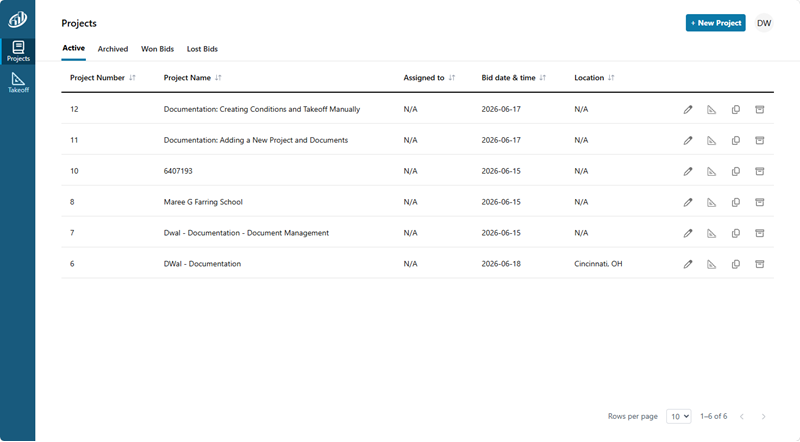Edit DWal - Documentation project 6
The height and width of the screenshot is (442, 800).
point(688,264)
